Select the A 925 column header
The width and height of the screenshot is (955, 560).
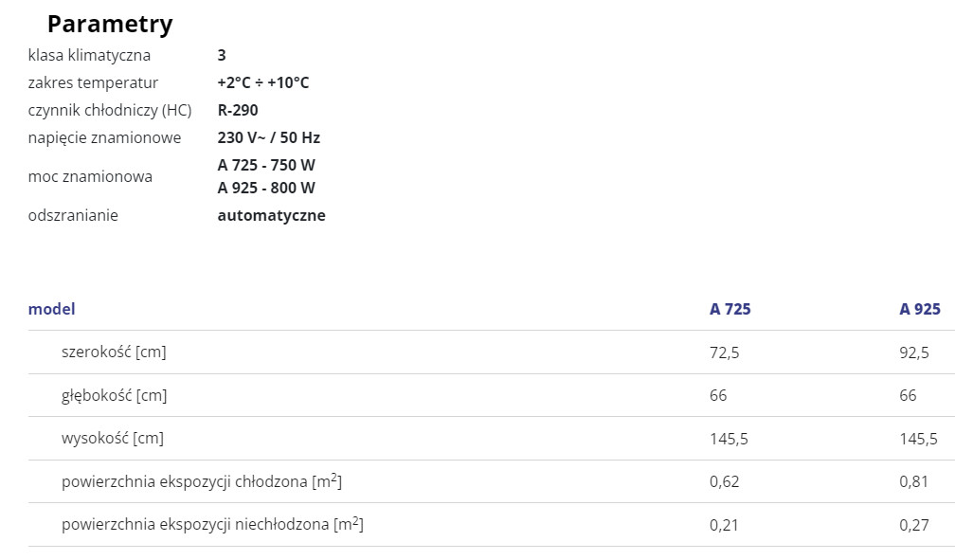coord(920,309)
